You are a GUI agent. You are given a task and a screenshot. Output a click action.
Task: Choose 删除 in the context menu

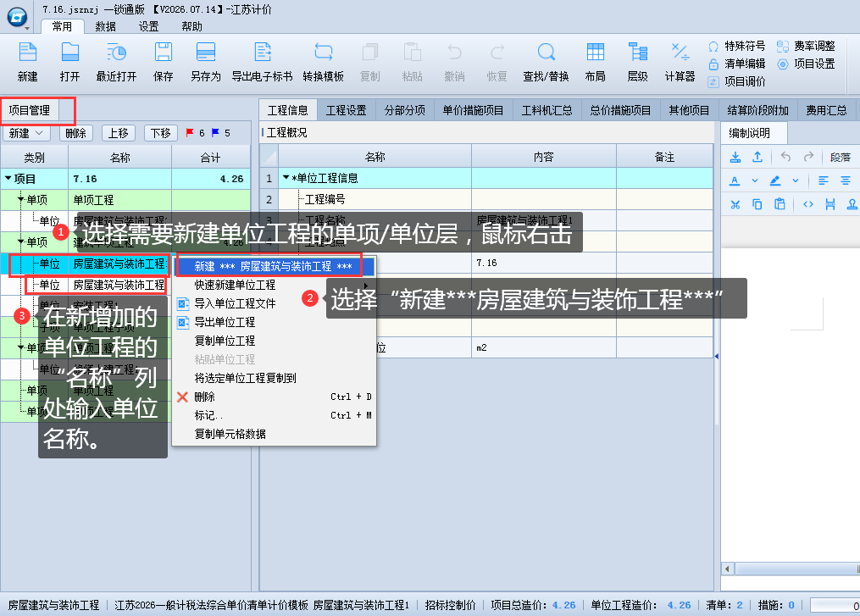pyautogui.click(x=275, y=397)
